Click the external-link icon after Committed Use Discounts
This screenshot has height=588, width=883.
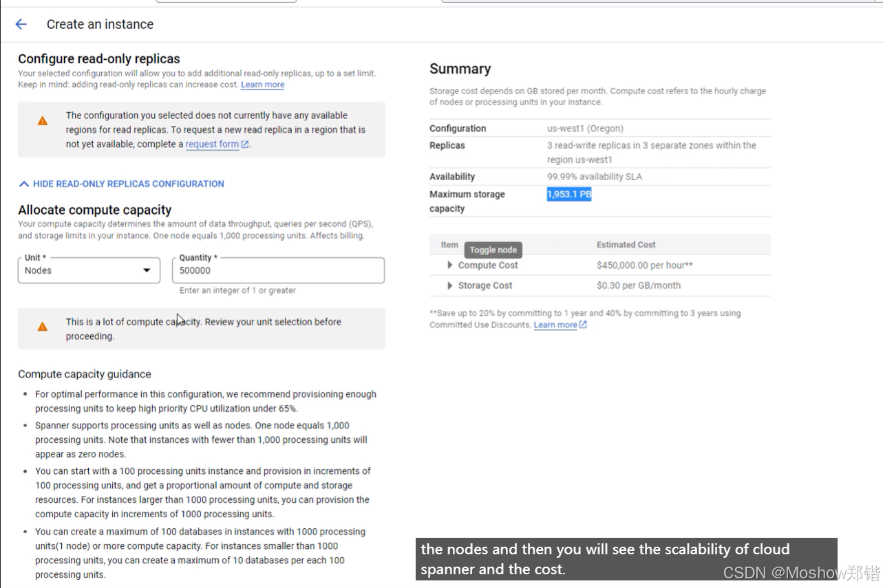pyautogui.click(x=582, y=325)
